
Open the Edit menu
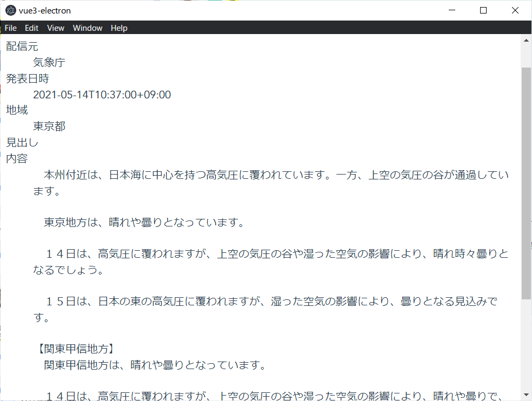click(31, 28)
